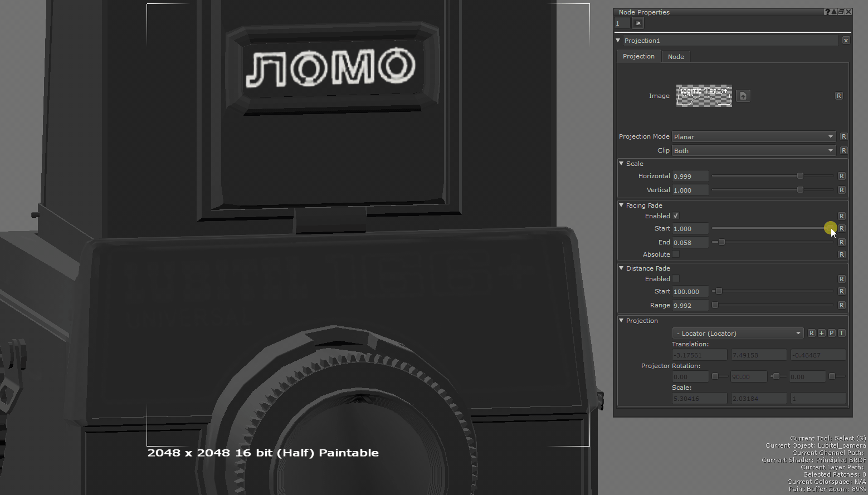
Task: Open help via question mark in Node Properties
Action: (x=827, y=12)
